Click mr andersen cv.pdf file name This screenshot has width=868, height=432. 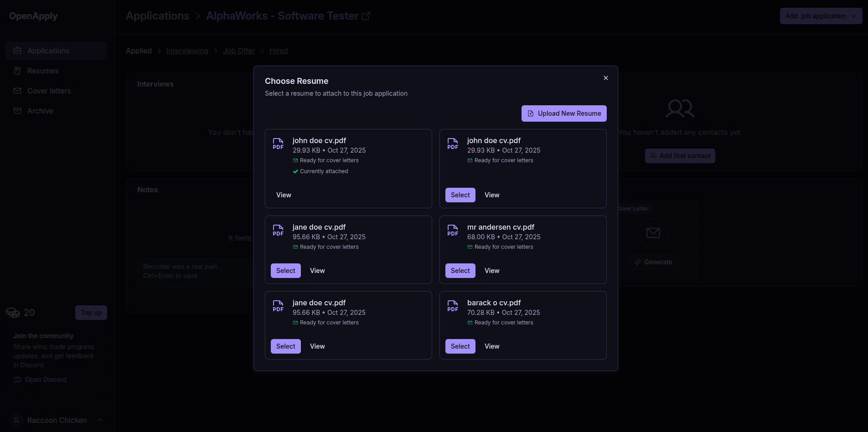(501, 227)
